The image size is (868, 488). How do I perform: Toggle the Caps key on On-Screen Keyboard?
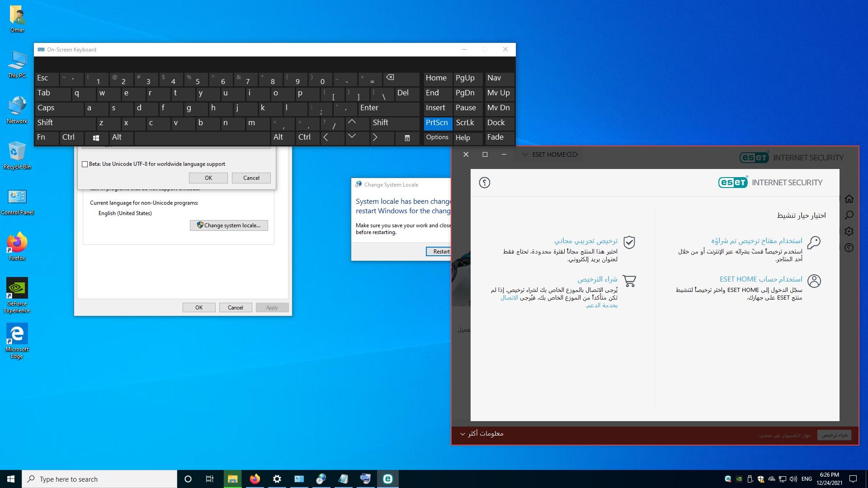coord(59,108)
